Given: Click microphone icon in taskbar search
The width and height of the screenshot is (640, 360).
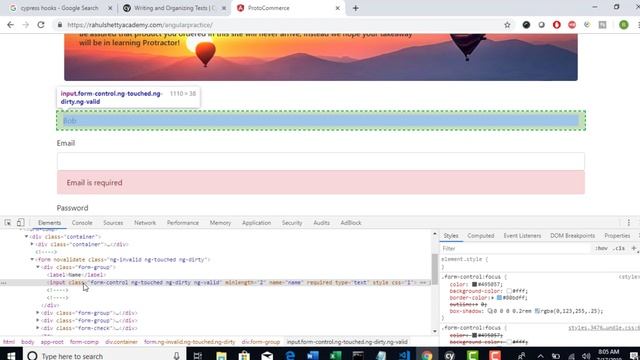Looking at the screenshot, I should [176, 356].
